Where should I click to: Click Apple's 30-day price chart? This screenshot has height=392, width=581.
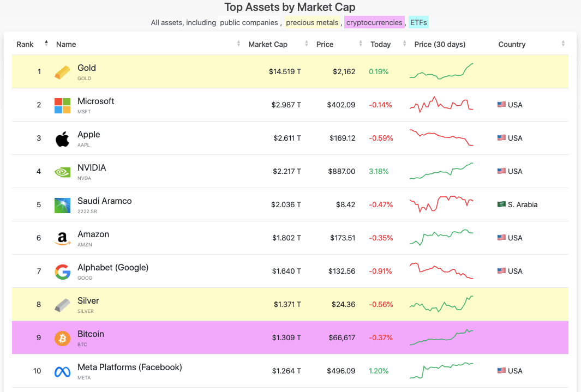(441, 138)
